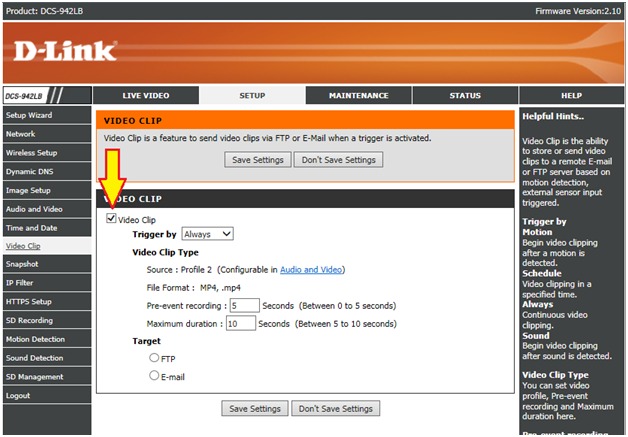
Task: Choose the E-mail target radio button
Action: (x=154, y=376)
